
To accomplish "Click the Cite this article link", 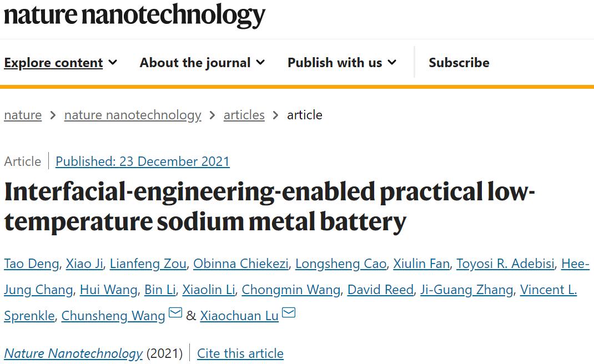I will click(240, 353).
